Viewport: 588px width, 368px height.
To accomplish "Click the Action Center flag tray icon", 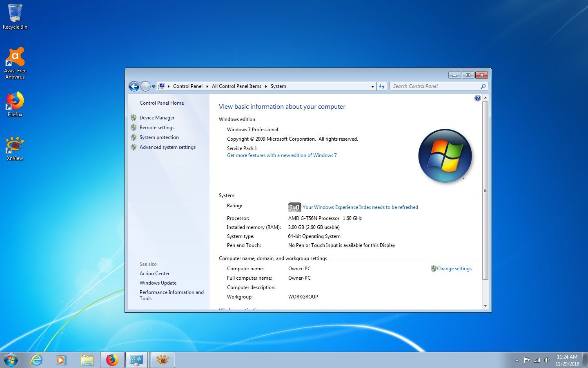I will (x=527, y=360).
